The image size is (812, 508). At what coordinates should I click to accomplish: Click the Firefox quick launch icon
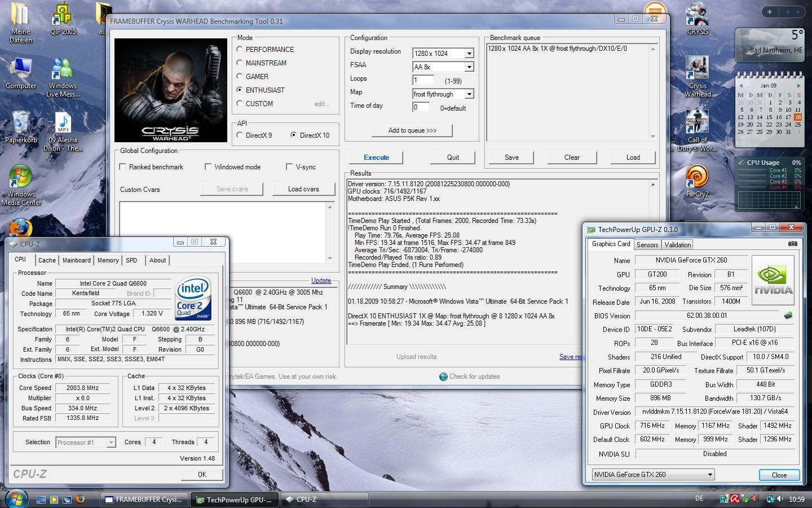pyautogui.click(x=80, y=499)
